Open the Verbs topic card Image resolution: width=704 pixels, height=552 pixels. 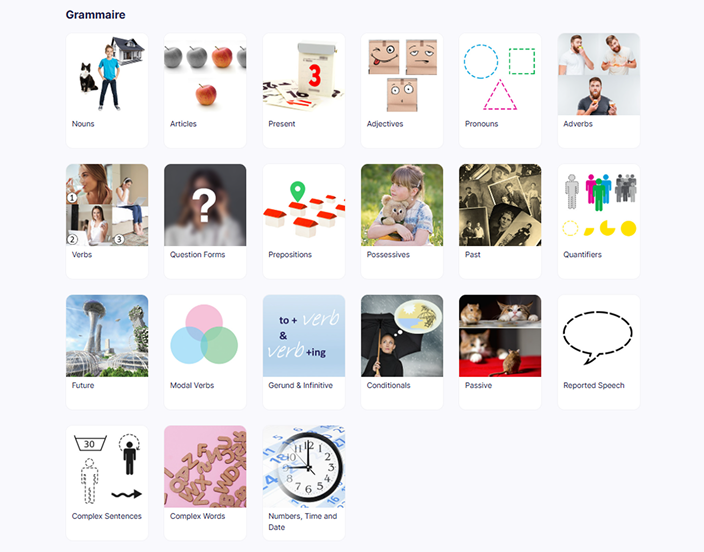coord(107,221)
